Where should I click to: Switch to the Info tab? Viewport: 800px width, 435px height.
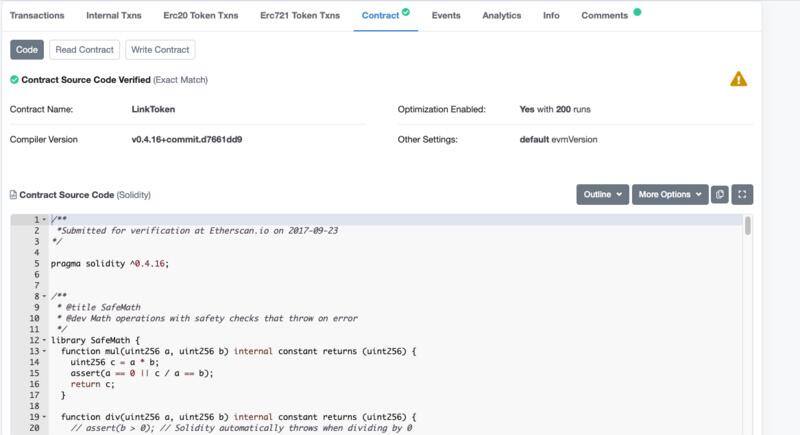(x=551, y=15)
